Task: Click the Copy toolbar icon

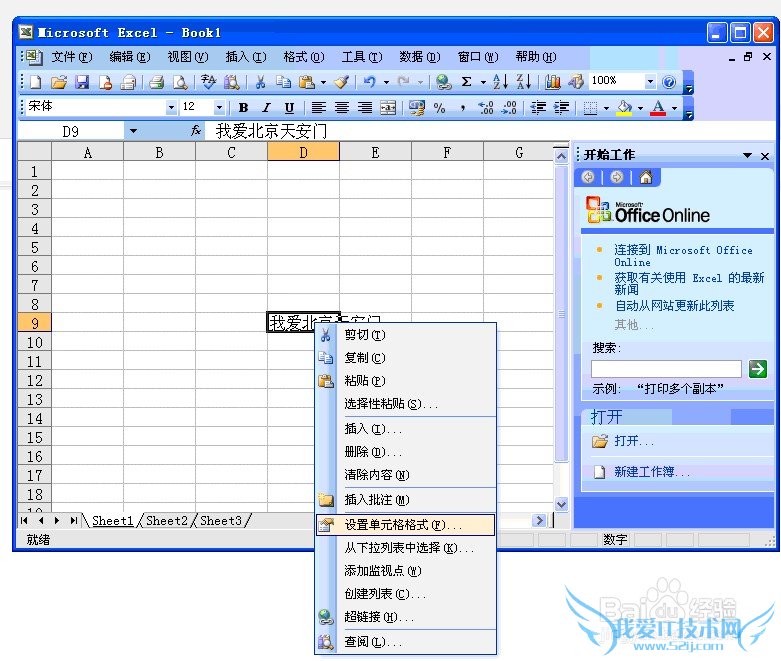Action: pyautogui.click(x=283, y=82)
